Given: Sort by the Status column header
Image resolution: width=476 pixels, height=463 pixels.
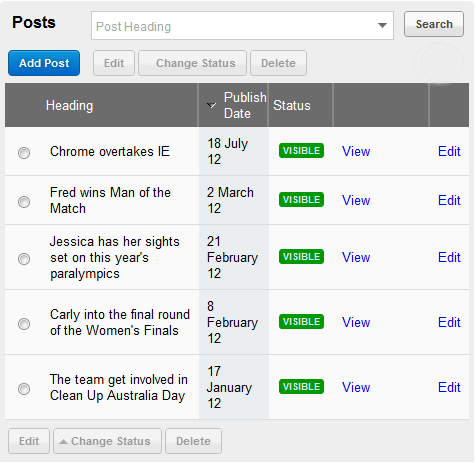Looking at the screenshot, I should 292,106.
